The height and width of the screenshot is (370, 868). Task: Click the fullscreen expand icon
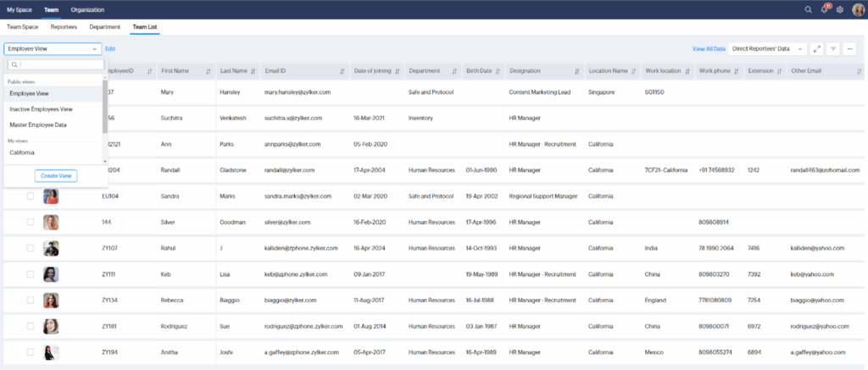pos(817,49)
